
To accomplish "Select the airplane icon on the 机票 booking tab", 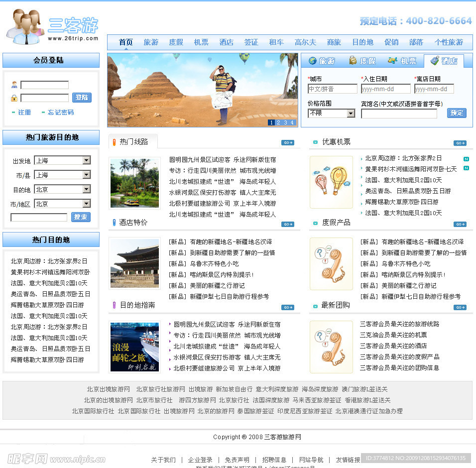I will pos(393,61).
